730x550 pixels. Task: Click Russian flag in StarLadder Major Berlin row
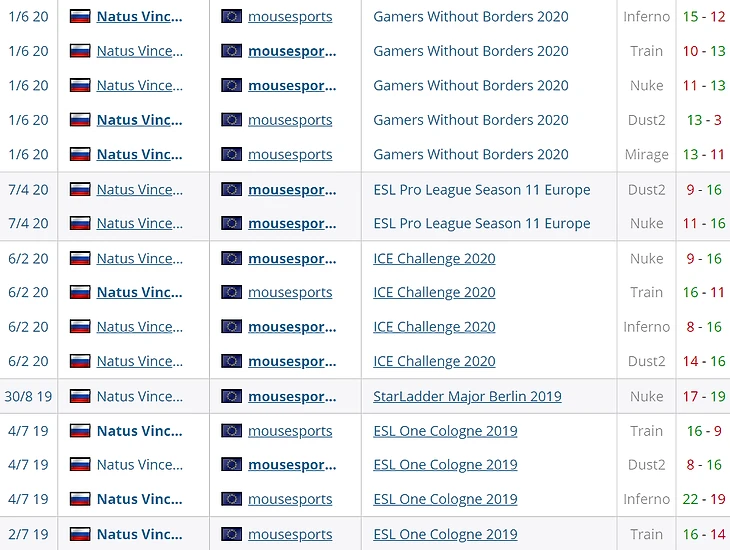[x=80, y=396]
